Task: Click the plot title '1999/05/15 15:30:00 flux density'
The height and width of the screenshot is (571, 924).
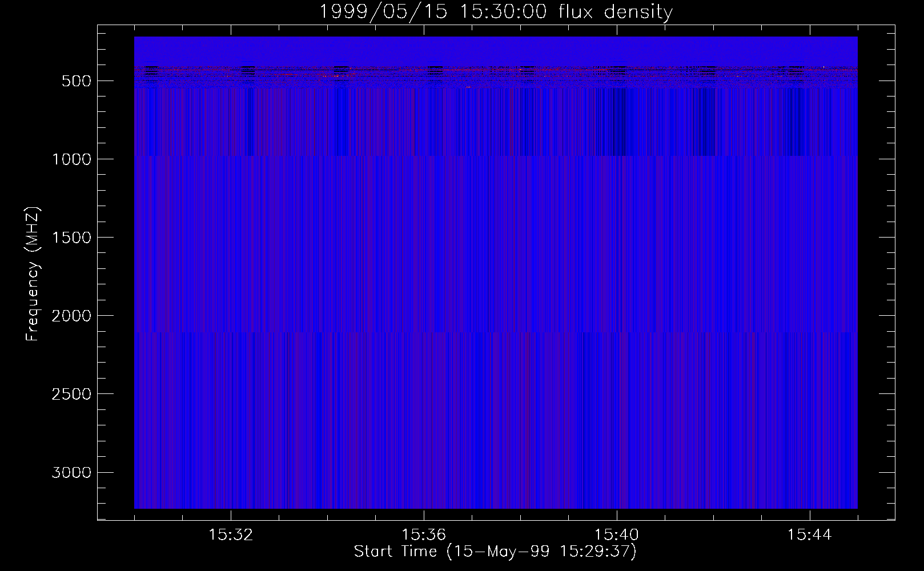Action: click(495, 12)
